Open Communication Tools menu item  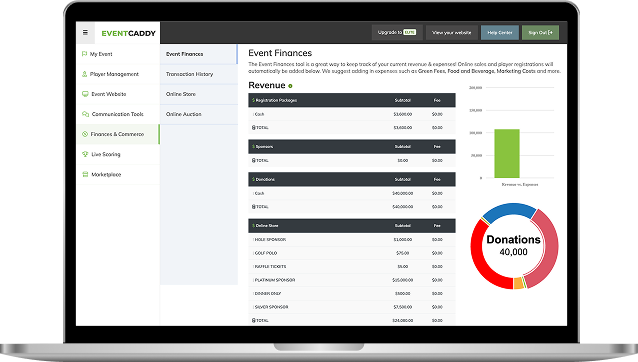pyautogui.click(x=118, y=114)
